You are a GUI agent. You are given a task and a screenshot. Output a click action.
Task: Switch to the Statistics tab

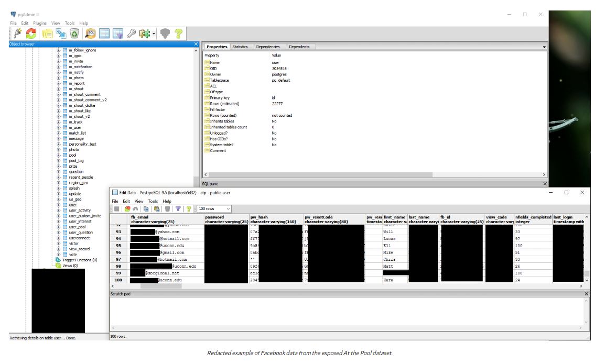[x=240, y=47]
